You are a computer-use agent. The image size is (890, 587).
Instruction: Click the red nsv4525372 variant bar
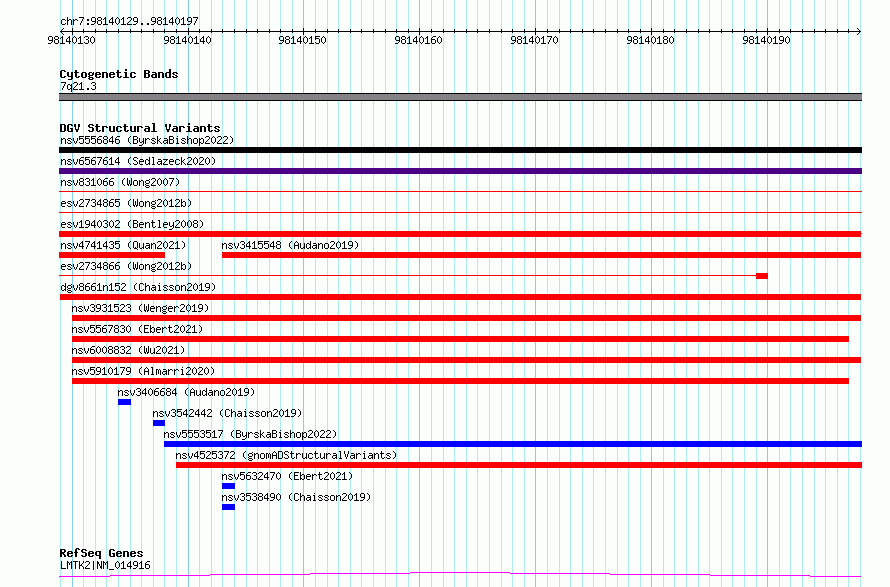click(x=519, y=465)
